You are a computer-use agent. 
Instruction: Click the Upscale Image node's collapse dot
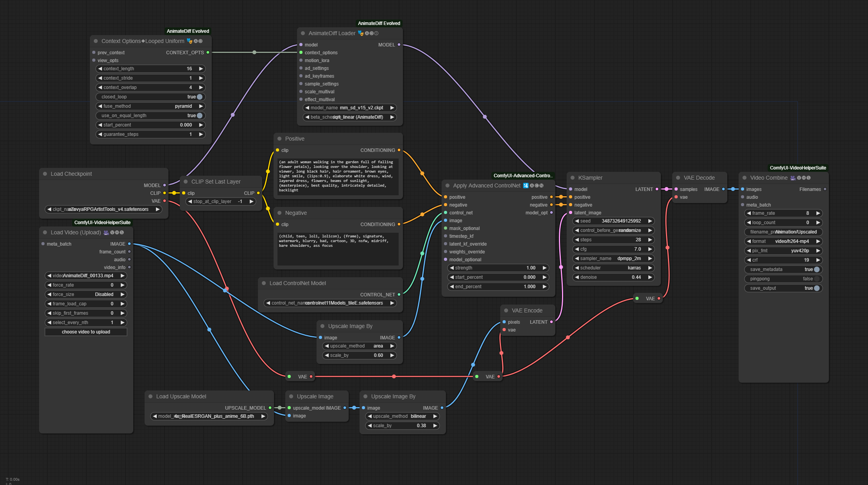point(291,396)
